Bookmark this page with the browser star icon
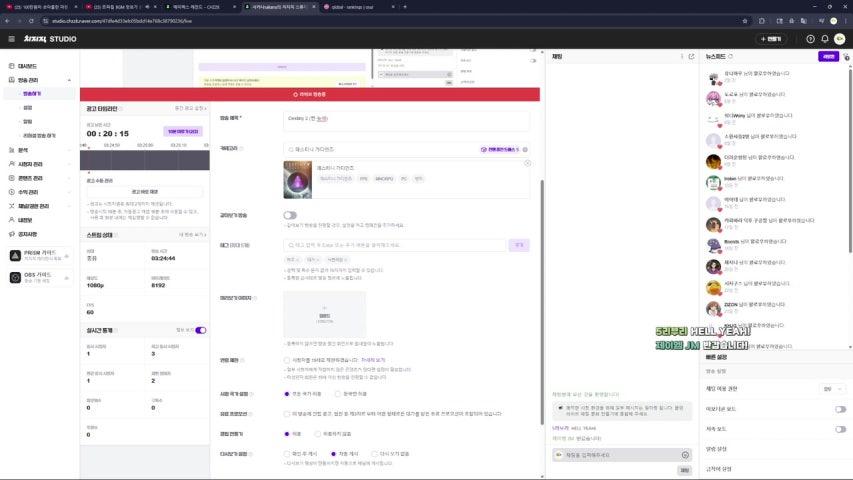 (745, 21)
